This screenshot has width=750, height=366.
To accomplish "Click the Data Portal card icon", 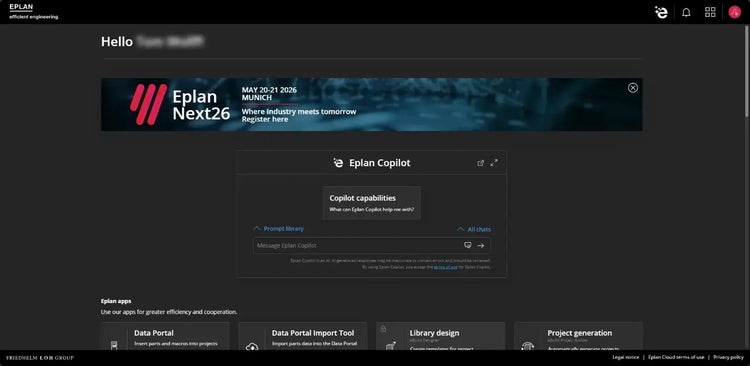I will click(x=114, y=345).
